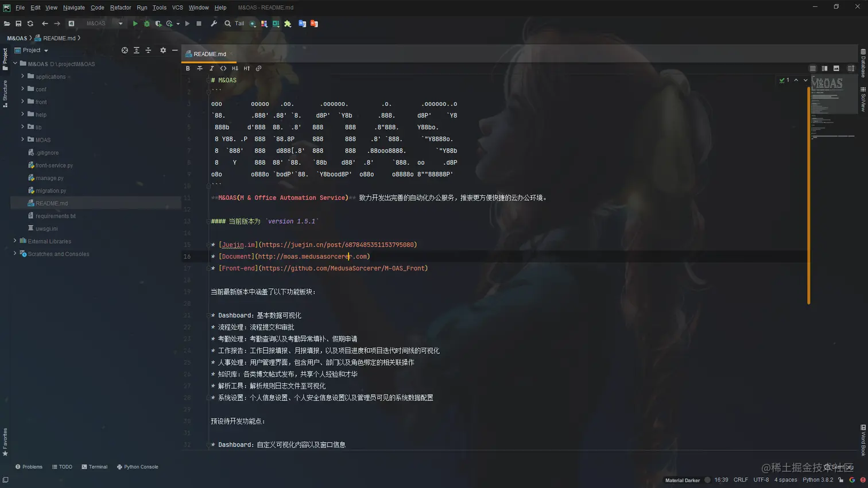Open the VCS menu
The height and width of the screenshot is (488, 868).
[177, 7]
